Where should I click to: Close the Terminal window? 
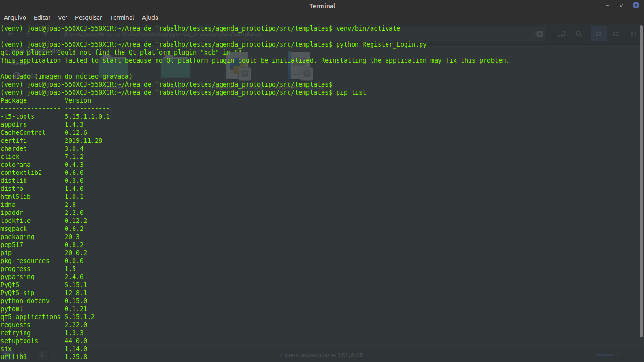click(x=636, y=5)
